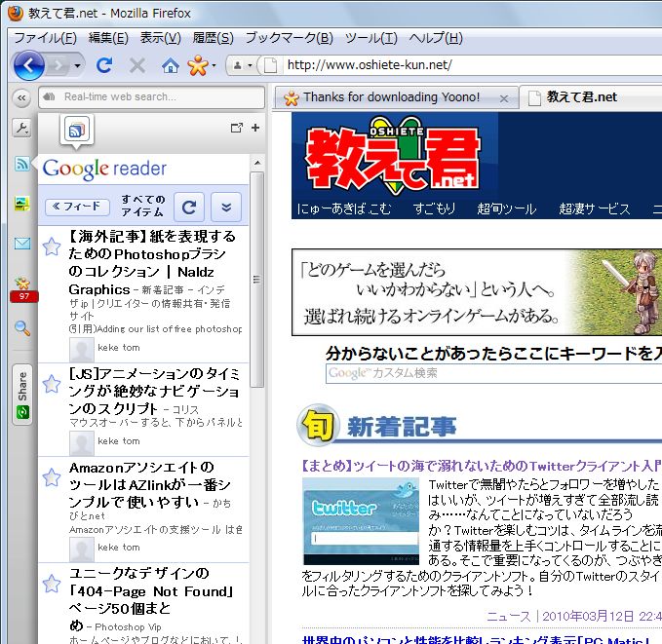Open the back/forward history dropdown arrow
The image size is (662, 644).
(77, 65)
